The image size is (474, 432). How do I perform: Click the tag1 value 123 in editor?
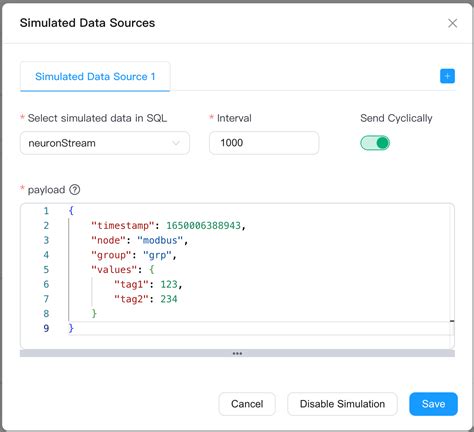point(169,284)
